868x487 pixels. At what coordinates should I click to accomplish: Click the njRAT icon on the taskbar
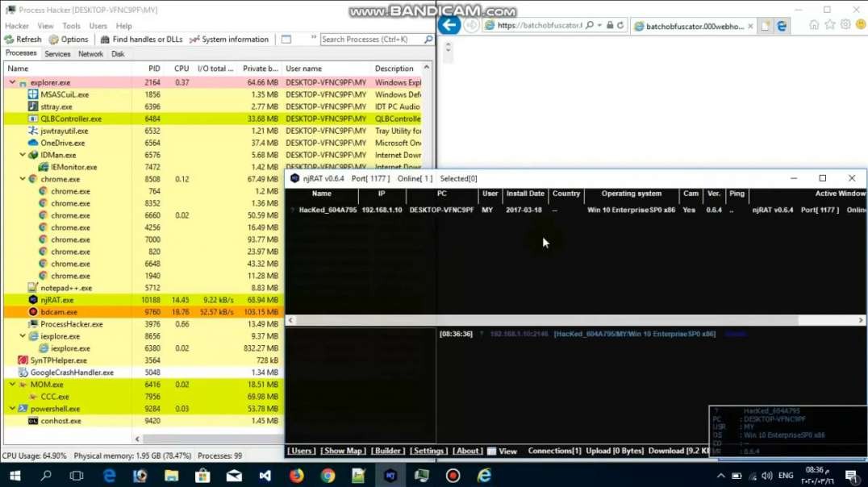(390, 476)
